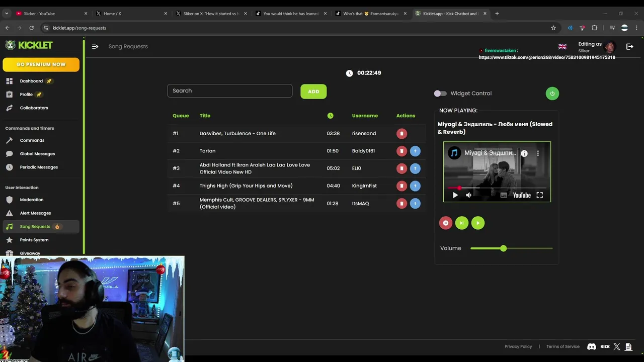
Task: Open X icon in footer
Action: click(x=617, y=346)
